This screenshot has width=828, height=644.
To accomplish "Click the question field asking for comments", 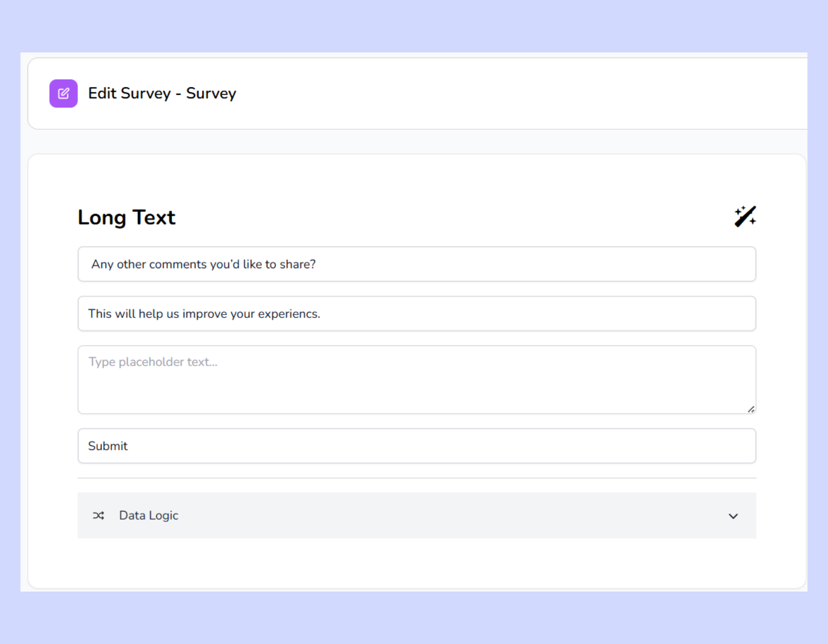I will tap(416, 264).
